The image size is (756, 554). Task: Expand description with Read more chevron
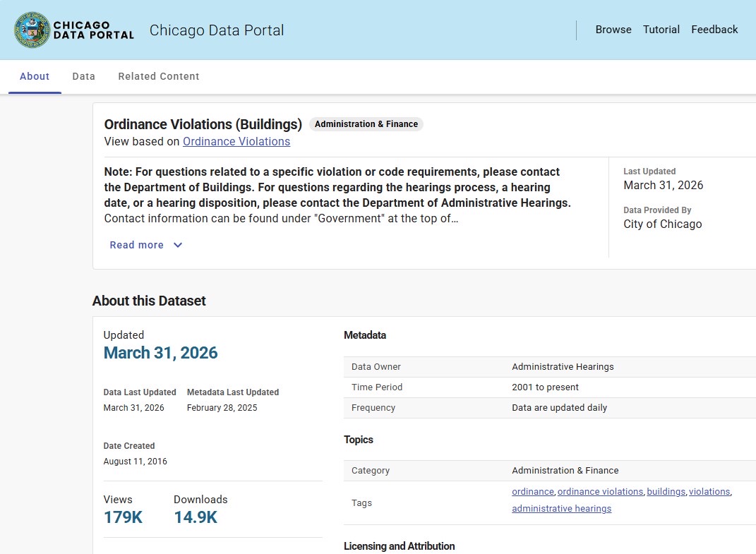(178, 245)
